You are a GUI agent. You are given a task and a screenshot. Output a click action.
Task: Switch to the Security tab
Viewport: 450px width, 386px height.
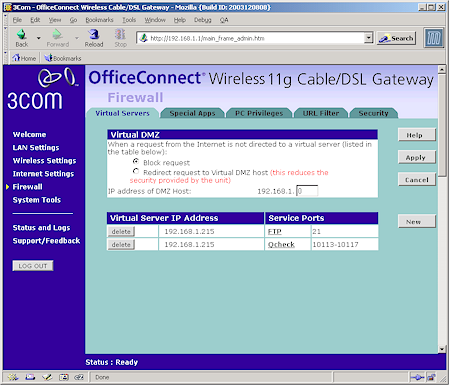(x=373, y=113)
